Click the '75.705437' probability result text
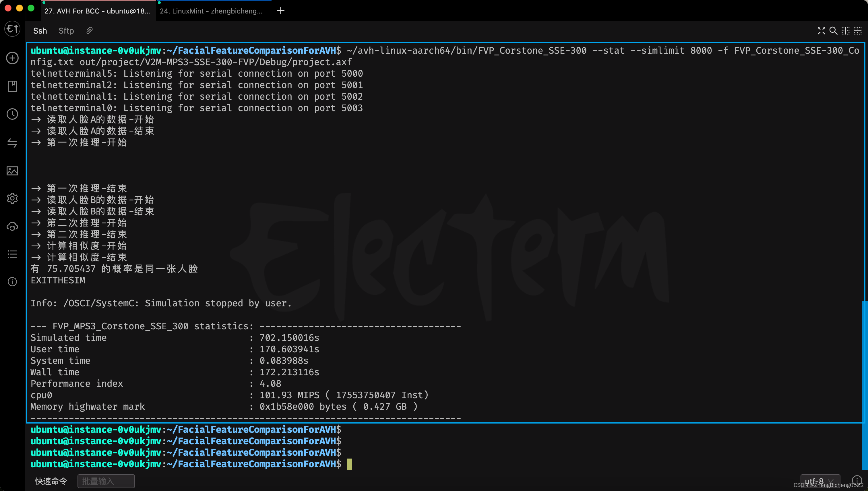This screenshot has width=868, height=491. 71,269
